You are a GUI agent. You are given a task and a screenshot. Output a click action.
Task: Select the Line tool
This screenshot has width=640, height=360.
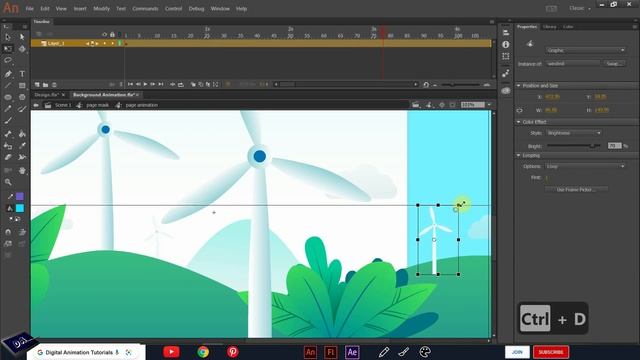(8, 86)
